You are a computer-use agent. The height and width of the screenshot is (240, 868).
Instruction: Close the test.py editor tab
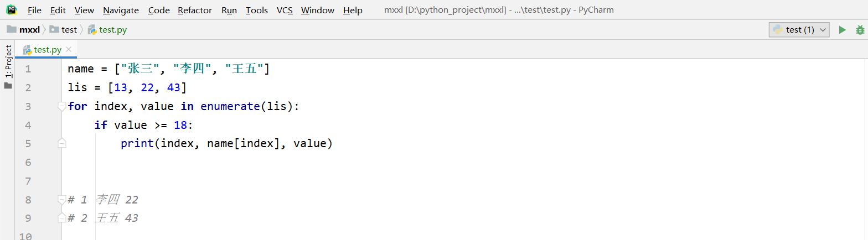(69, 49)
